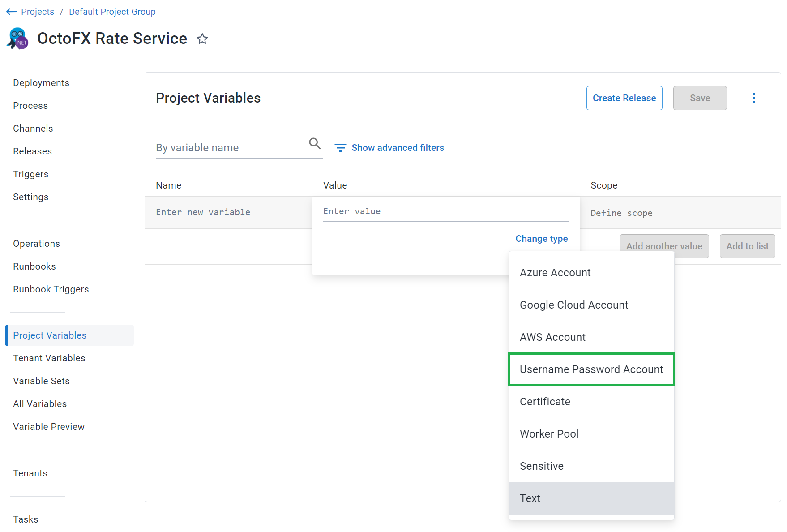787x532 pixels.
Task: Open Define scope selector
Action: click(621, 213)
